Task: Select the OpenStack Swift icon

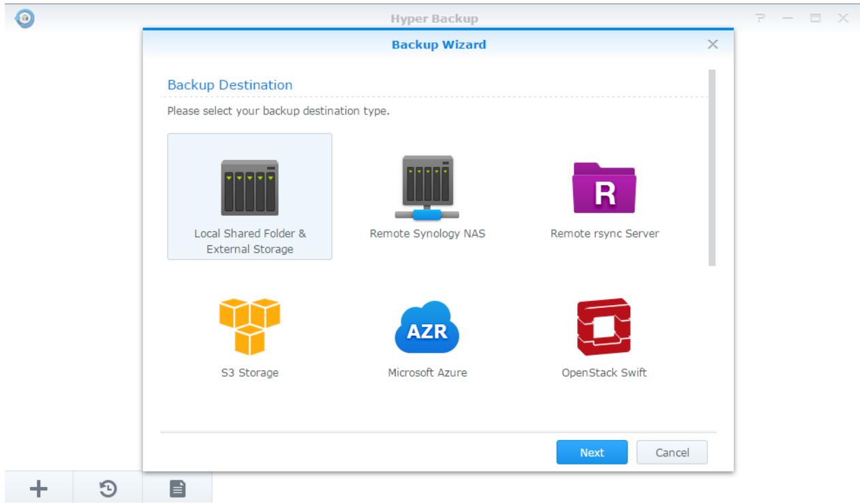Action: click(604, 328)
